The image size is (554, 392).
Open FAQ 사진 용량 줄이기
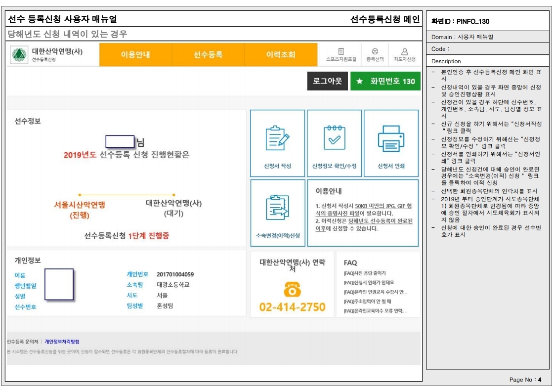[365, 273]
